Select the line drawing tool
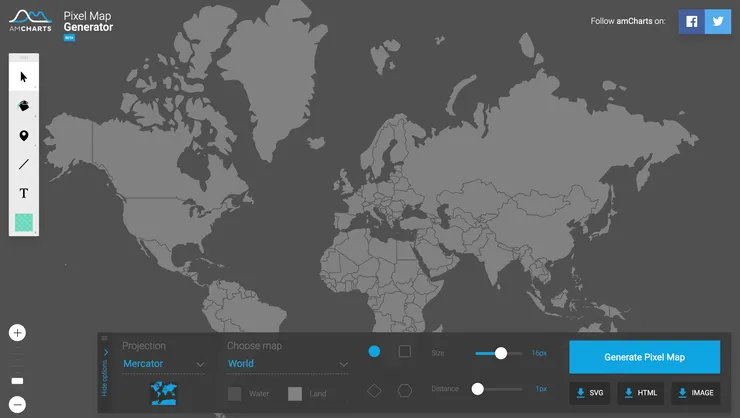The image size is (740, 418). click(x=24, y=164)
